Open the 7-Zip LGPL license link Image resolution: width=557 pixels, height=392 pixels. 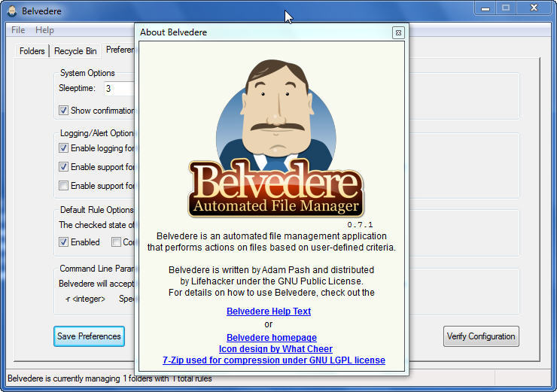pyautogui.click(x=274, y=360)
